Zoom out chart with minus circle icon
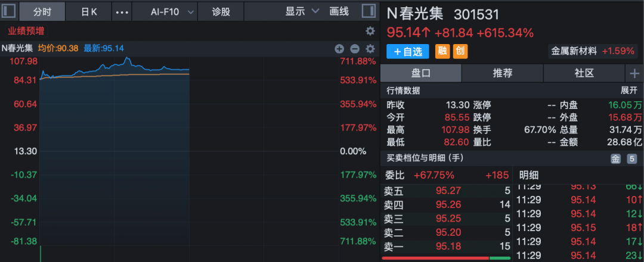 [354, 49]
